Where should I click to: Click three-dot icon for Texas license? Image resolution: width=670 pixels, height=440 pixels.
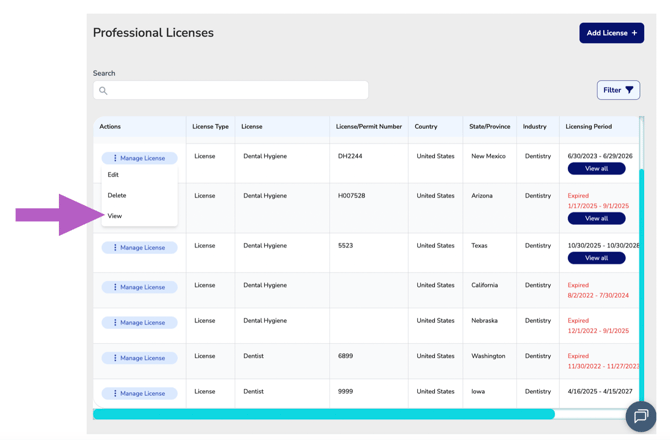(115, 248)
